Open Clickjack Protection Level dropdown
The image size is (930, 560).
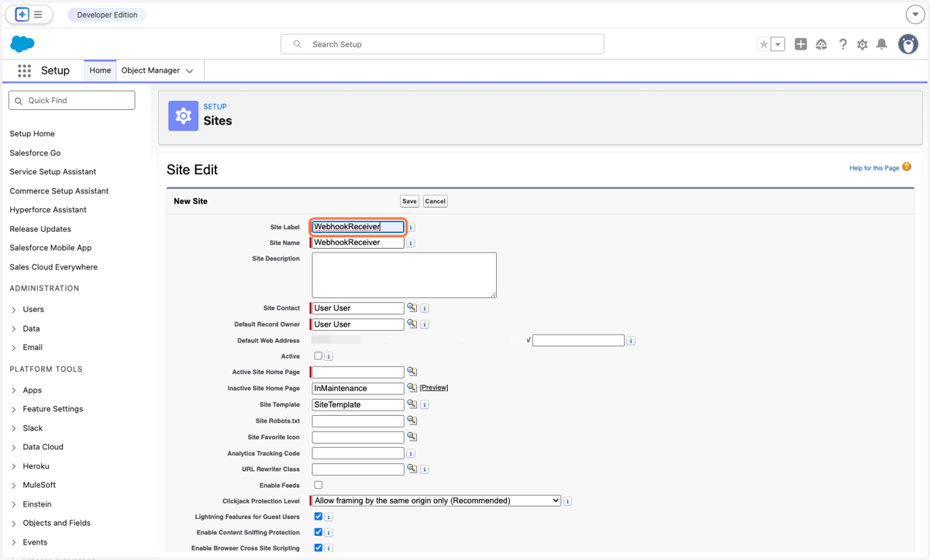pyautogui.click(x=436, y=500)
